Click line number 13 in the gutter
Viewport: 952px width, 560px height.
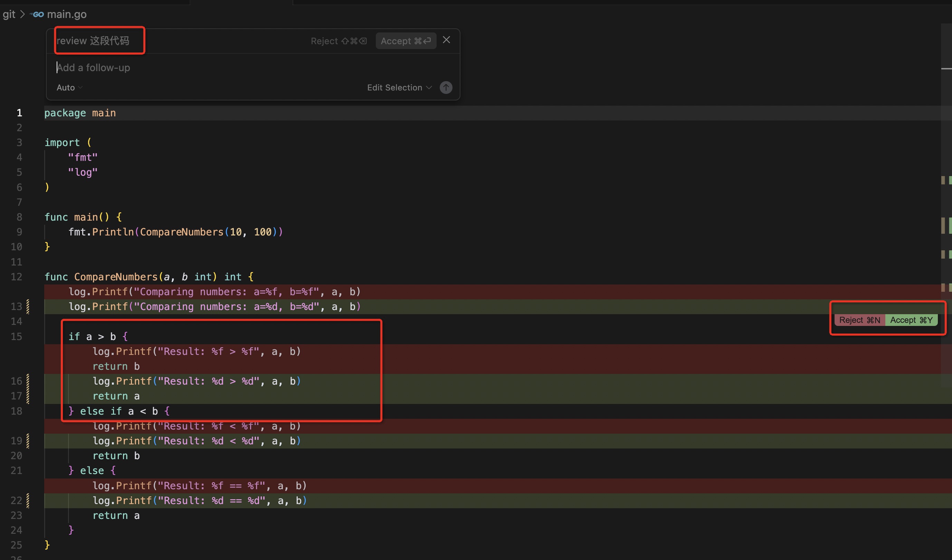coord(16,306)
